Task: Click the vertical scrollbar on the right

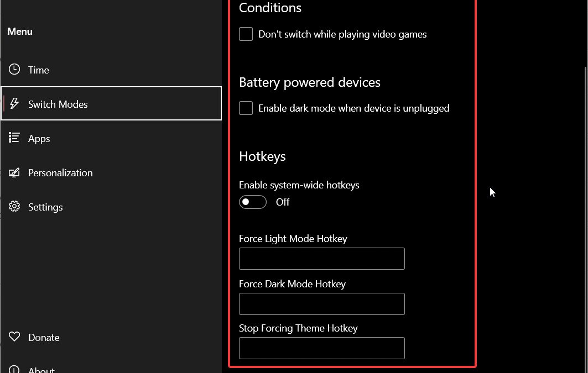Action: point(586,166)
